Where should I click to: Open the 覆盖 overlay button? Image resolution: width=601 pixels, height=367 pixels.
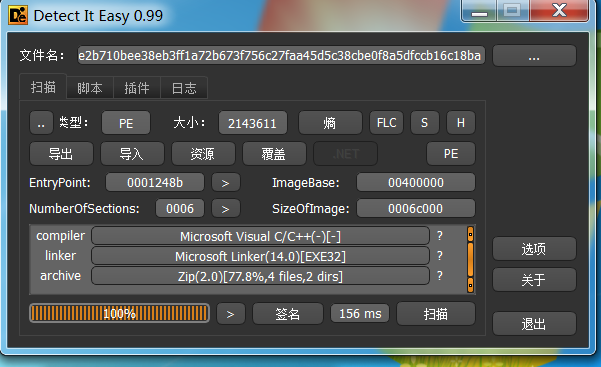pyautogui.click(x=274, y=154)
